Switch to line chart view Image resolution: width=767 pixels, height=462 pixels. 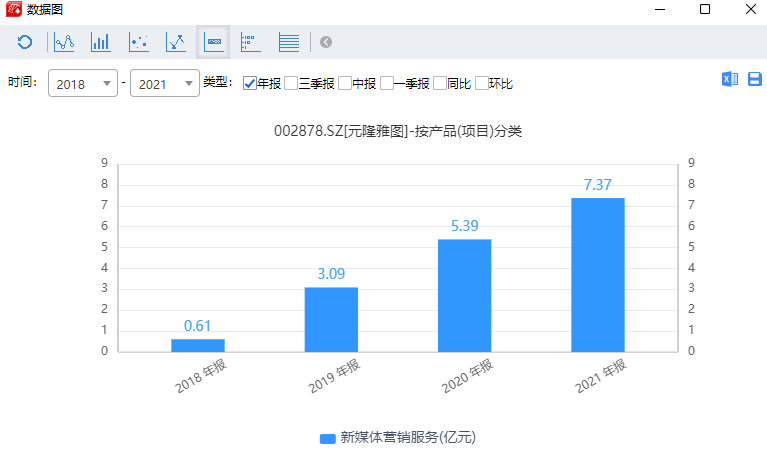[64, 42]
